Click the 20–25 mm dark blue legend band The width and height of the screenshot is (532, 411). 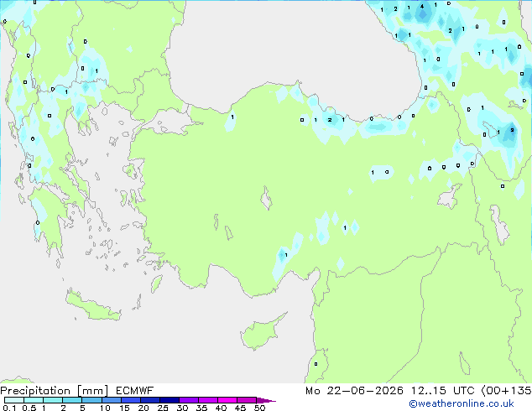tap(150, 400)
